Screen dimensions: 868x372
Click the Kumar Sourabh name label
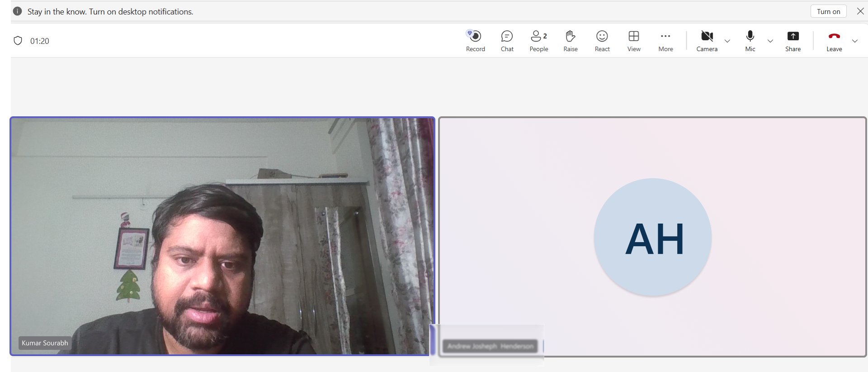tap(45, 343)
